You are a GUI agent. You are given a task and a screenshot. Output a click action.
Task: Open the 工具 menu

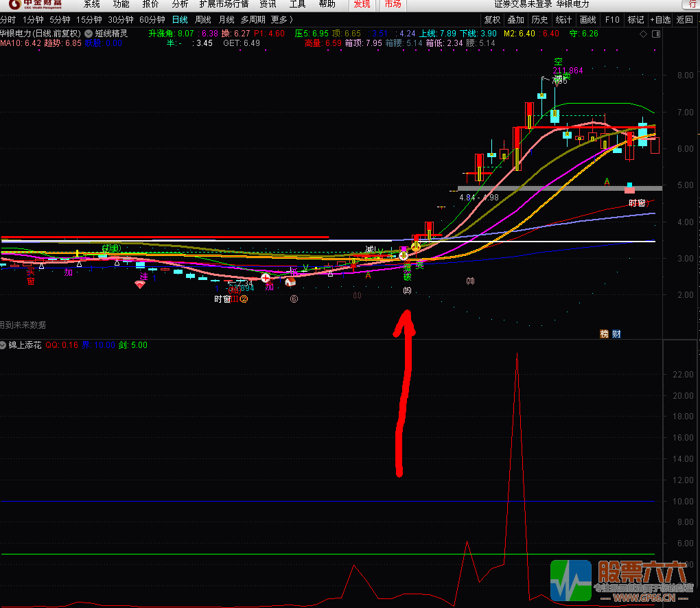pyautogui.click(x=297, y=5)
